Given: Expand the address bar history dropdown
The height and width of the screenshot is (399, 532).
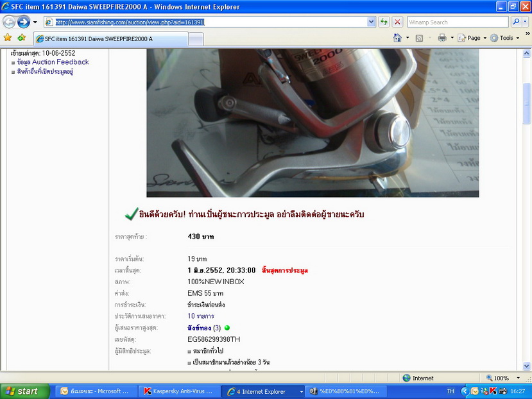Looking at the screenshot, I should click(x=371, y=22).
